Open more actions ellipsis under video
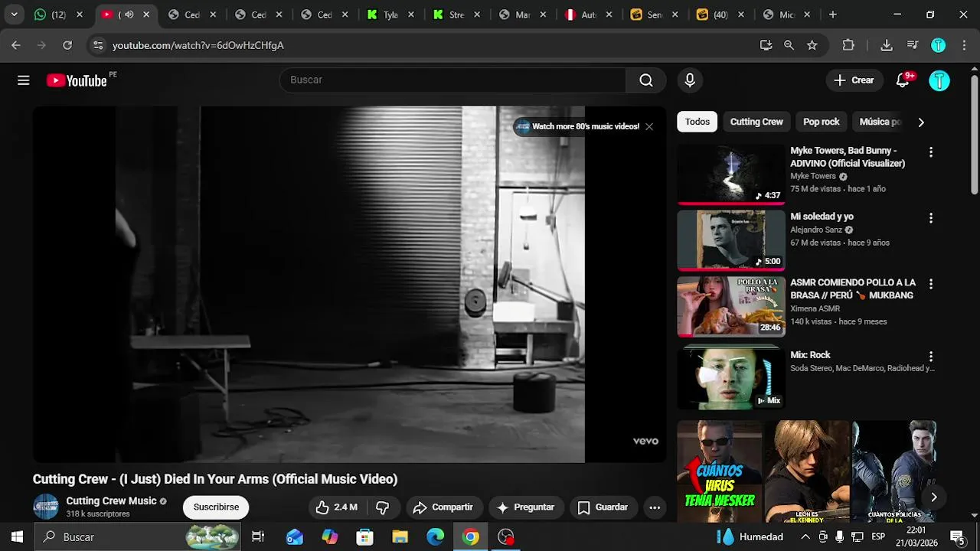This screenshot has height=551, width=980. pyautogui.click(x=655, y=507)
